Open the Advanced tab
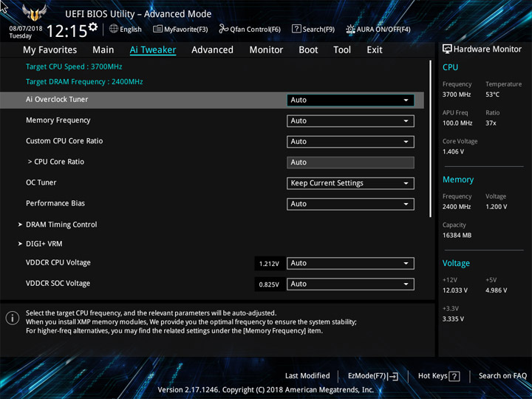Viewport: 532px width, 399px height. click(212, 50)
